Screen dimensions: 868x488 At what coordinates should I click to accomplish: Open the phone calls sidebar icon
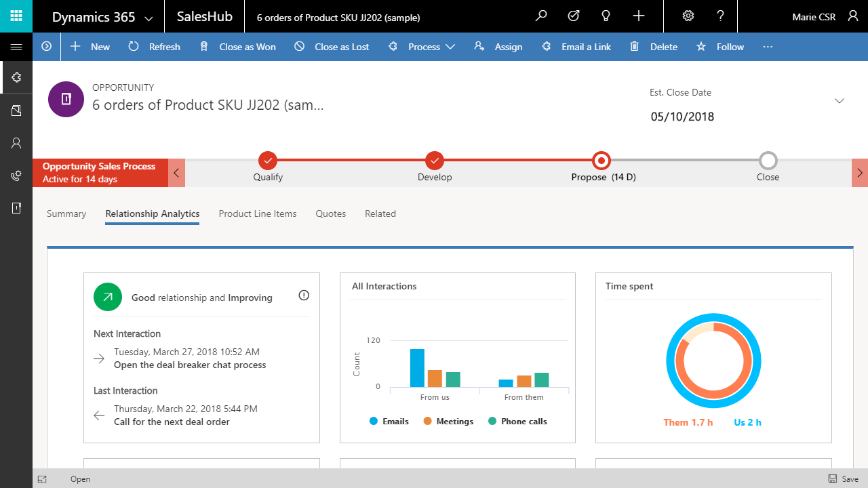[16, 176]
